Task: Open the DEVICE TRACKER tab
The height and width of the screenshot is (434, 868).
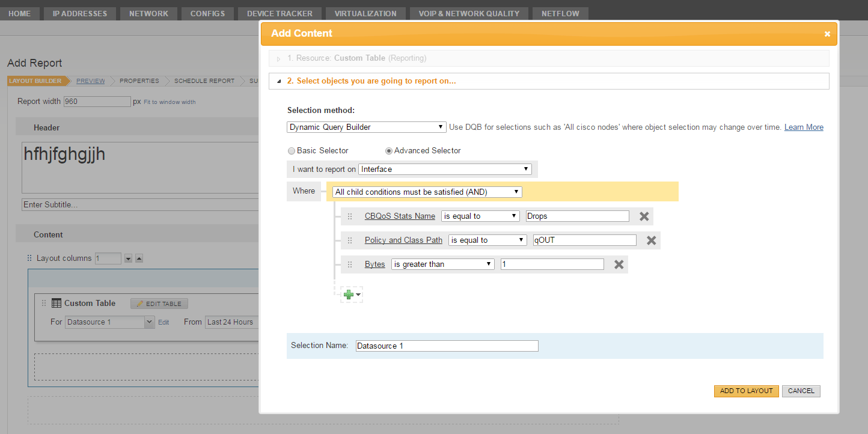Action: [x=280, y=13]
